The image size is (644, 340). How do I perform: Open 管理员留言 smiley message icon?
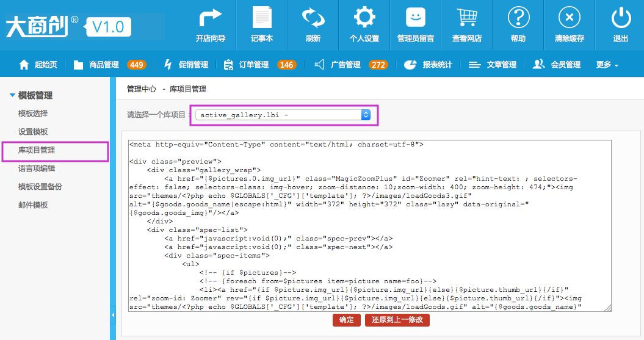tap(416, 18)
